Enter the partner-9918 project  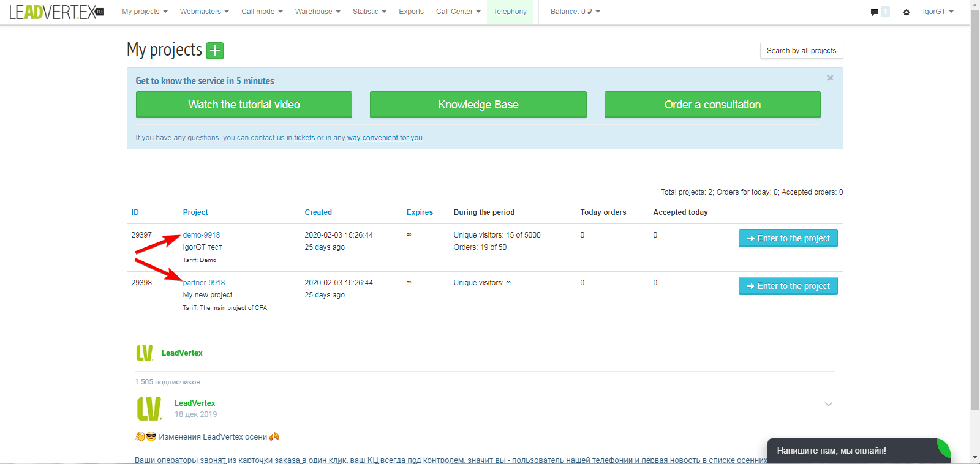788,286
